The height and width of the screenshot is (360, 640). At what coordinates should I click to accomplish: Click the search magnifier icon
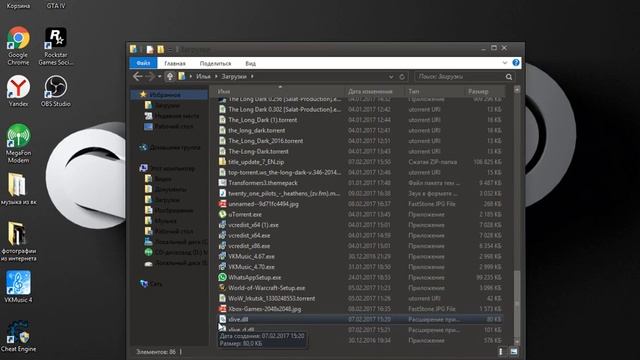pyautogui.click(x=509, y=77)
